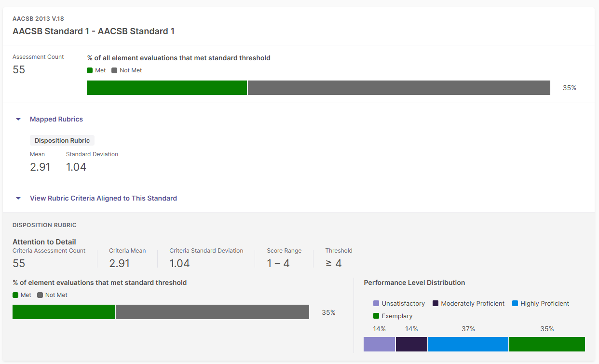Viewport: 599px width, 364px height.
Task: Click the Attention to Detail criterion title
Action: pyautogui.click(x=44, y=242)
